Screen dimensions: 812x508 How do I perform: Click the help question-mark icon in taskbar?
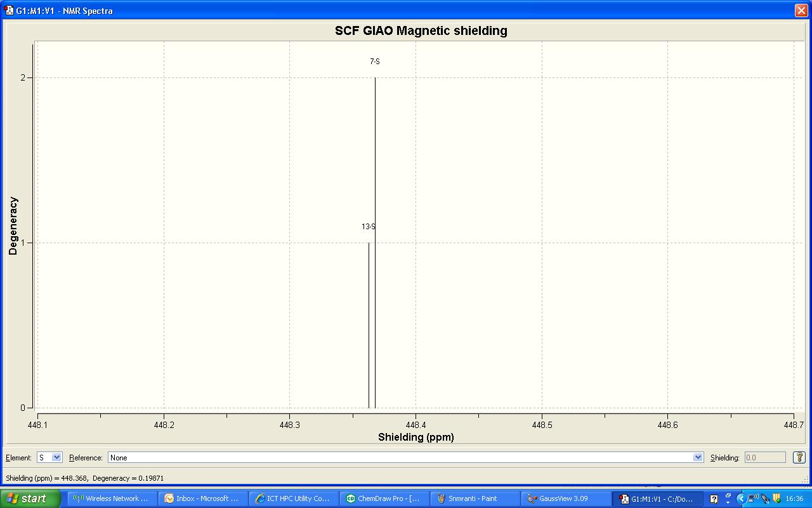[x=714, y=499]
